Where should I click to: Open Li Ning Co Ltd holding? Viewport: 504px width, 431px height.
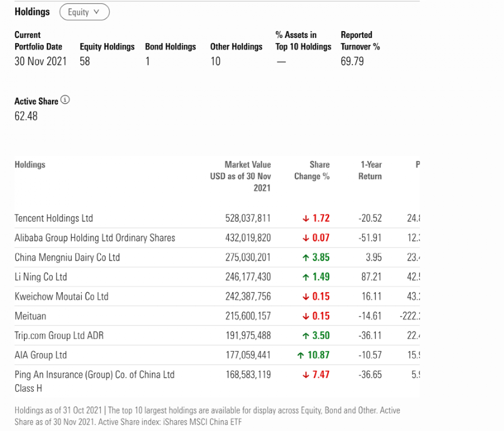pos(41,277)
